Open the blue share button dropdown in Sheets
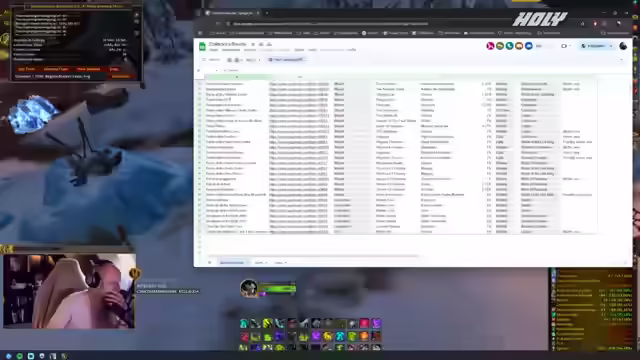The width and height of the screenshot is (640, 360). (x=611, y=46)
